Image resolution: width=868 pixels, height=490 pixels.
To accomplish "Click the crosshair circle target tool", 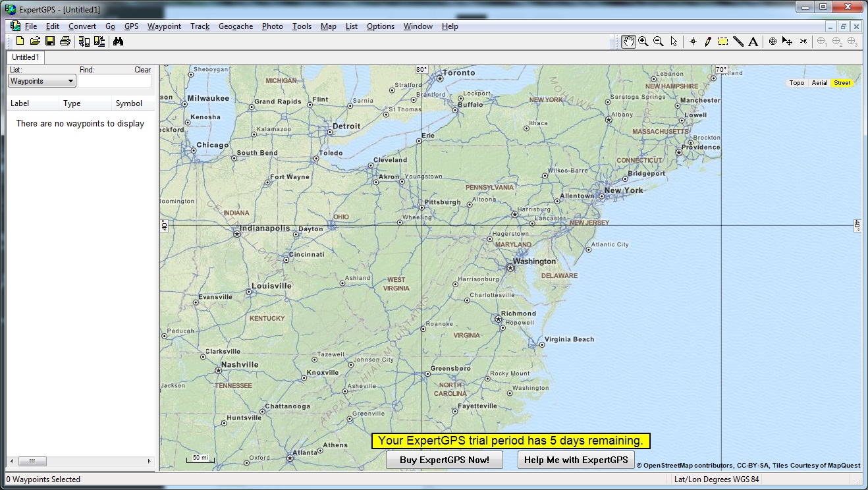I will point(773,41).
